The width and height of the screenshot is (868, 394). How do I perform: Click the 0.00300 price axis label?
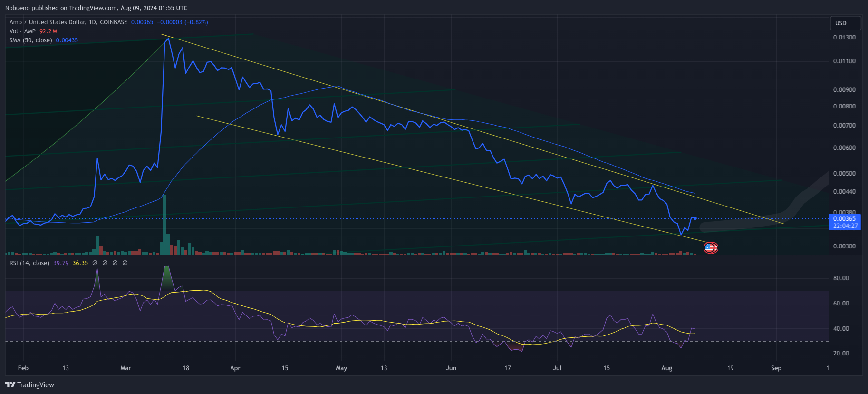tap(844, 246)
